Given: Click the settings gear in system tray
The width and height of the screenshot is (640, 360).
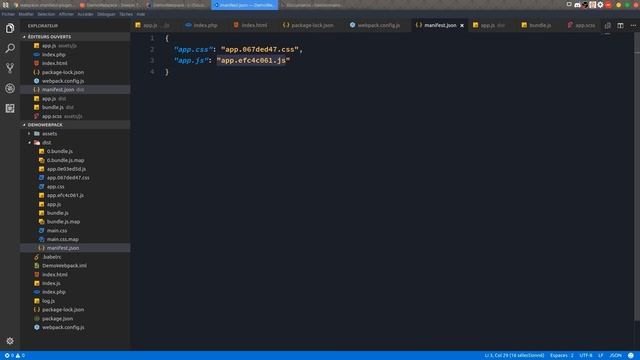Looking at the screenshot, I should tap(600, 5).
